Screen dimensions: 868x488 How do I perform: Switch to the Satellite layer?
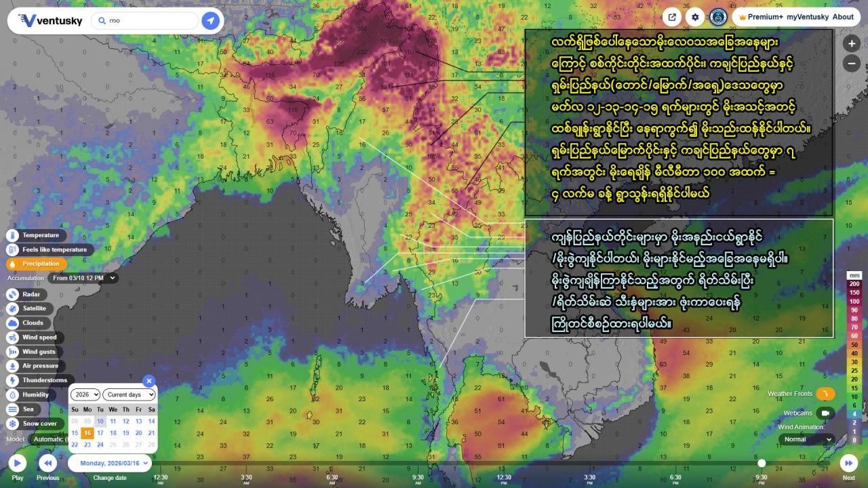(13, 308)
